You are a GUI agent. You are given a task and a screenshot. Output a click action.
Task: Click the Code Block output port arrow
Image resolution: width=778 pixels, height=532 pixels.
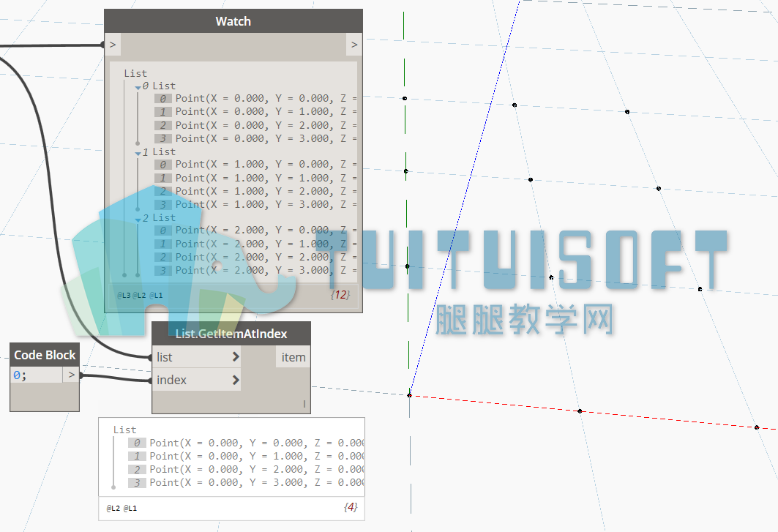tap(72, 375)
